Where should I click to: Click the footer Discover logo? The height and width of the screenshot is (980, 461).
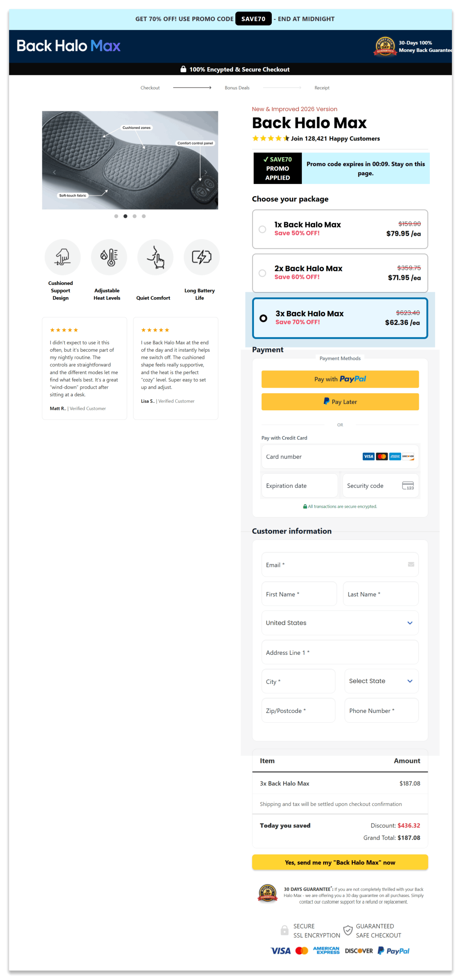pos(359,951)
